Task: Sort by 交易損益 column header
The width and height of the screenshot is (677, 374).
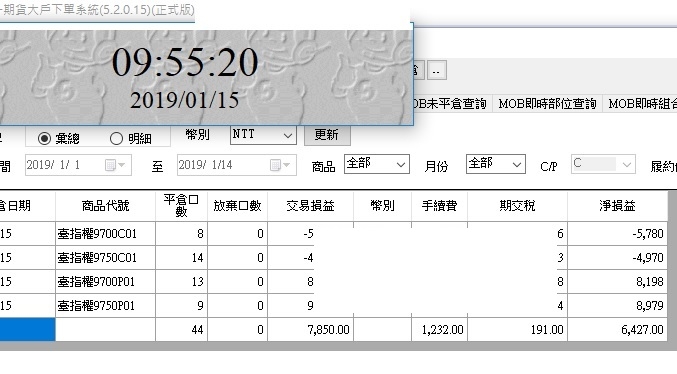Action: 310,206
